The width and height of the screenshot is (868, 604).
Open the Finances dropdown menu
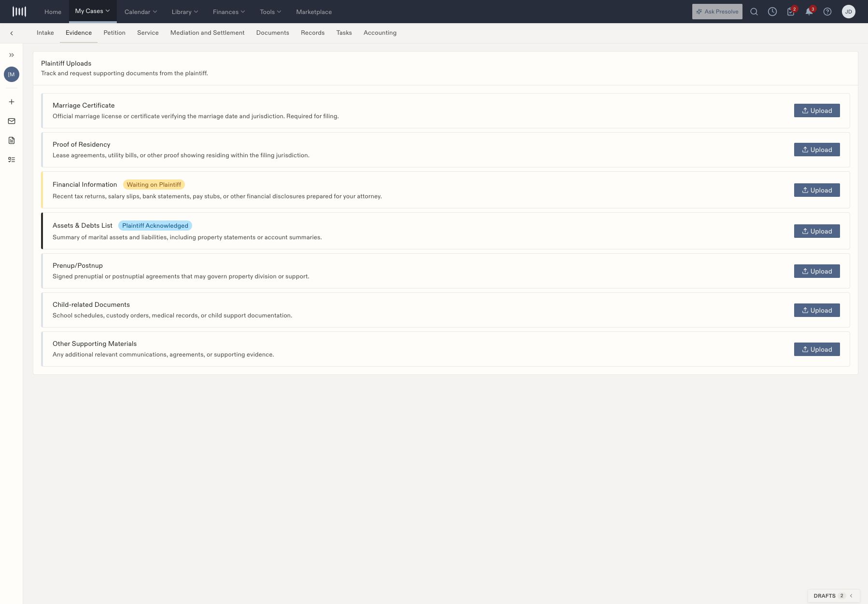tap(229, 12)
